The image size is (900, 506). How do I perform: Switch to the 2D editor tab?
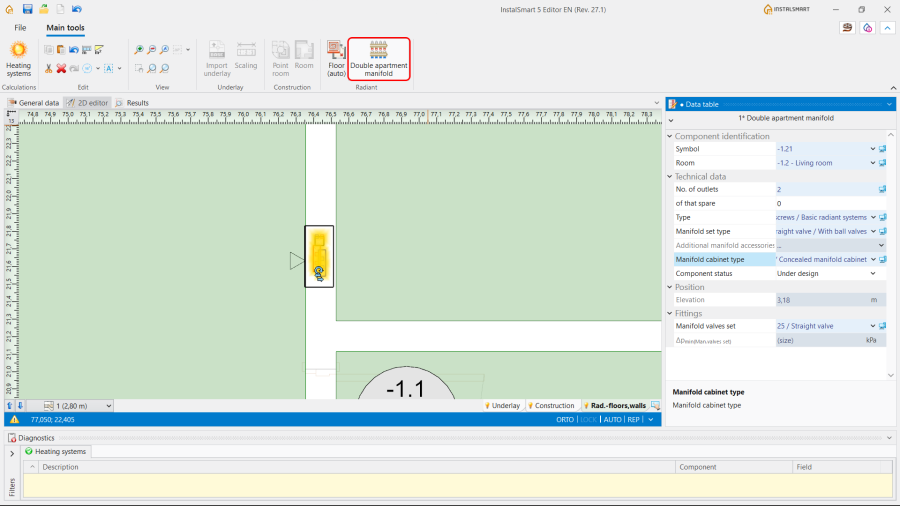(x=88, y=103)
